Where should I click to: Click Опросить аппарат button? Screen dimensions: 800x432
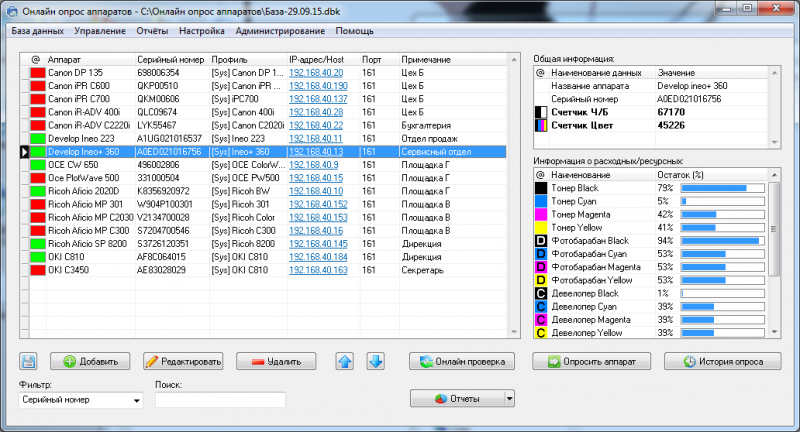[592, 361]
